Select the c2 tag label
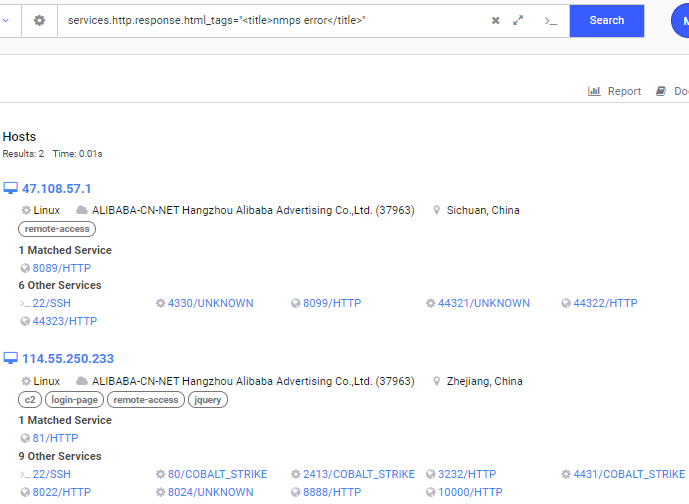The width and height of the screenshot is (689, 504). pyautogui.click(x=29, y=399)
